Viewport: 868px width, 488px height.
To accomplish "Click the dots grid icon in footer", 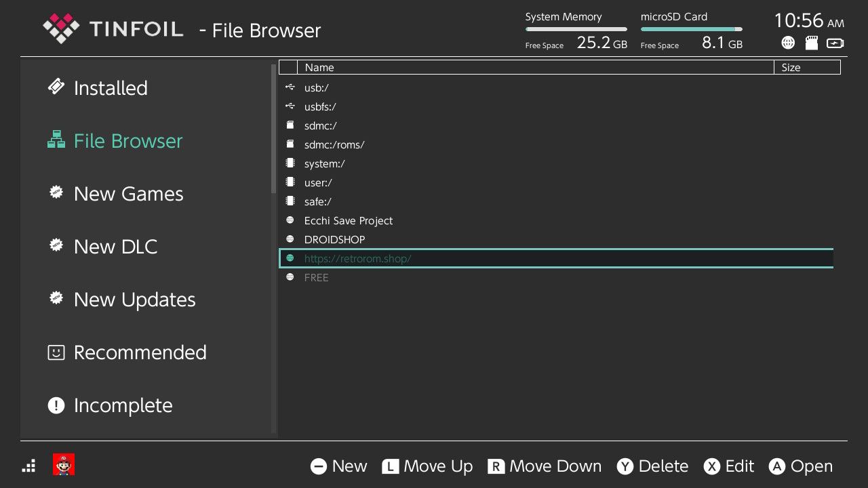I will click(x=28, y=466).
